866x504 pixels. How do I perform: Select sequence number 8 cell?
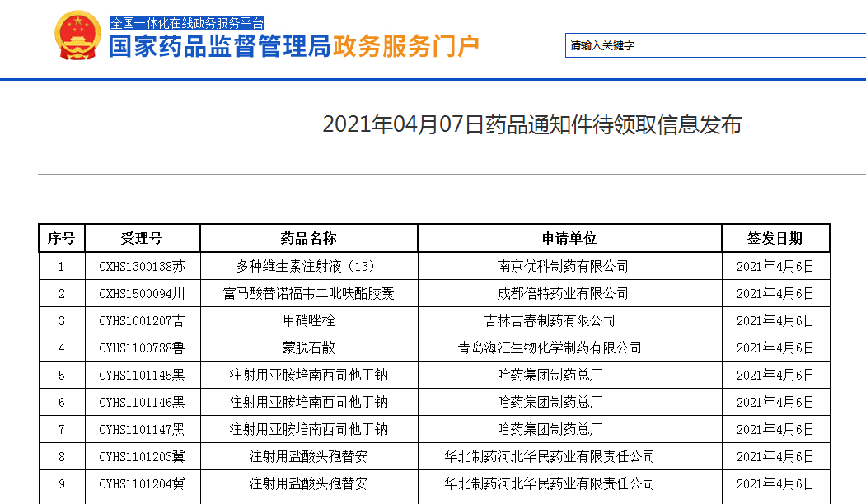click(61, 456)
